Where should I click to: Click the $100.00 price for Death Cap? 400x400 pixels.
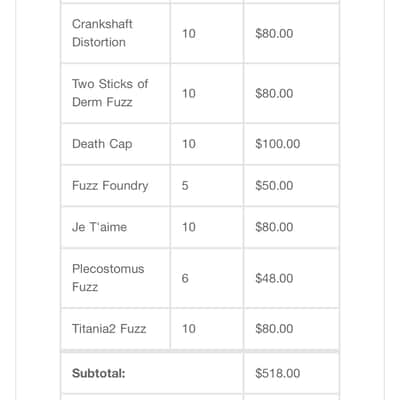(x=278, y=144)
